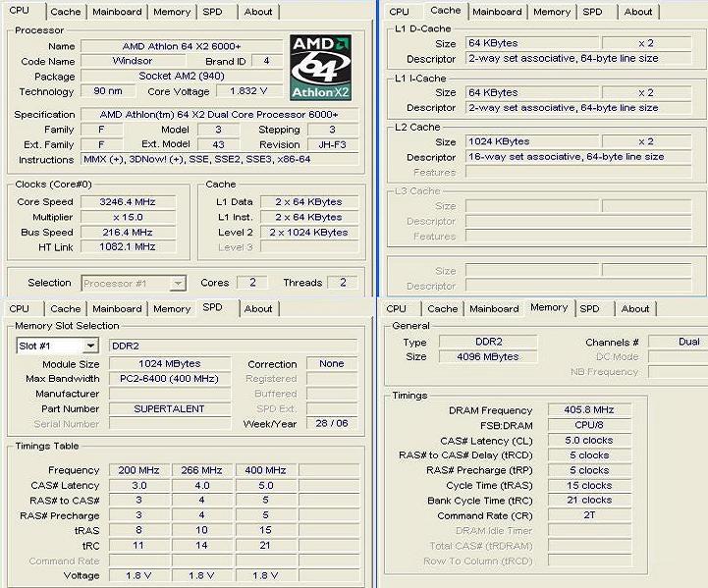This screenshot has height=588, width=708.
Task: Open About tab in the DRAM timings panel
Action: [635, 308]
